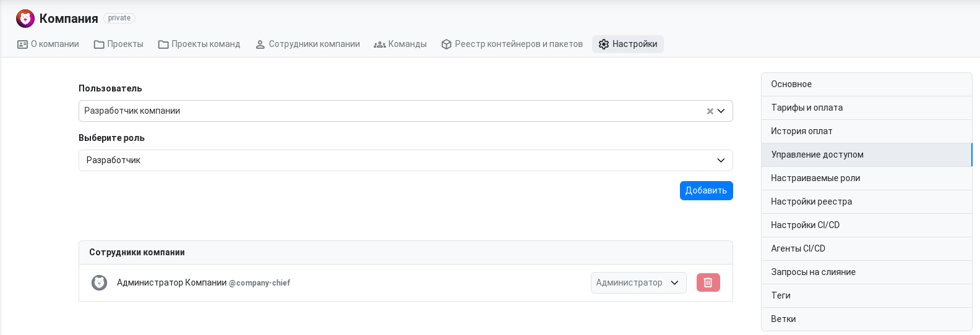The height and width of the screenshot is (335, 980).
Task: Click the company bear logo avatar
Action: point(25,19)
